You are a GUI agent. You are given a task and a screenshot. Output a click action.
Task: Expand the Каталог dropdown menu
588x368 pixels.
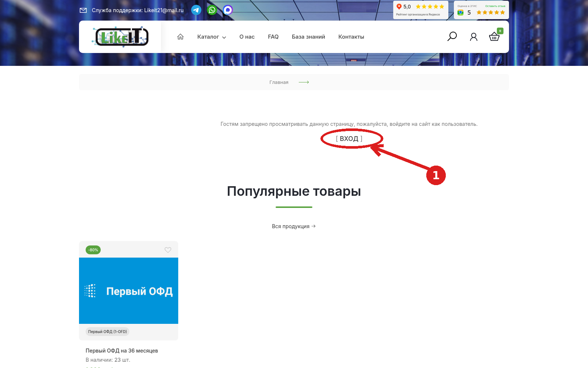coord(212,37)
